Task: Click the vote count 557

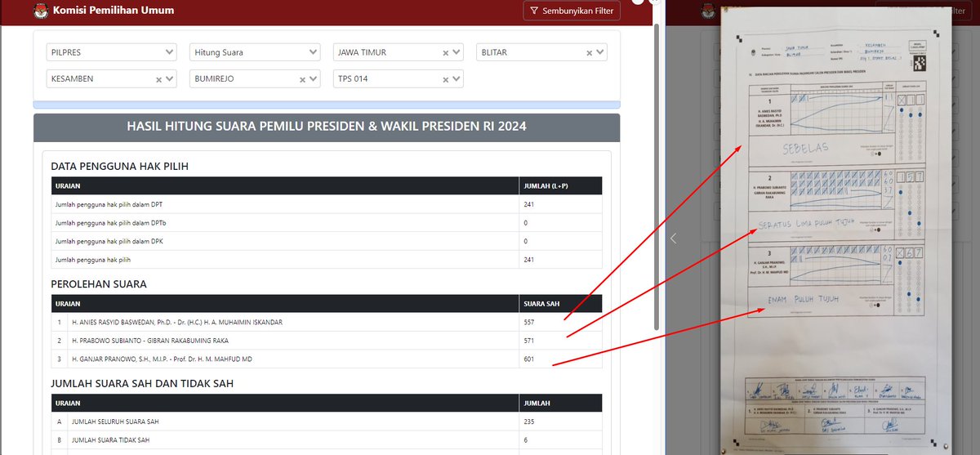Action: click(x=529, y=323)
